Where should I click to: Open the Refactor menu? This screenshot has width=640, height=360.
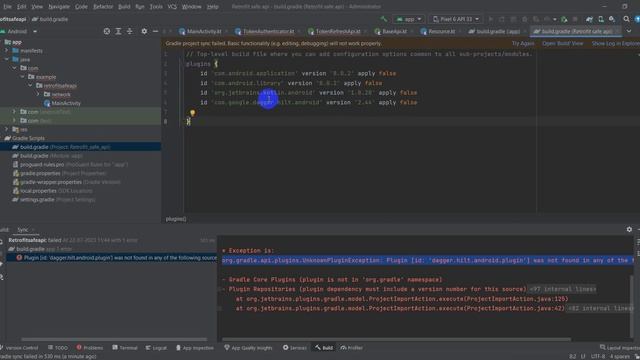(x=103, y=7)
